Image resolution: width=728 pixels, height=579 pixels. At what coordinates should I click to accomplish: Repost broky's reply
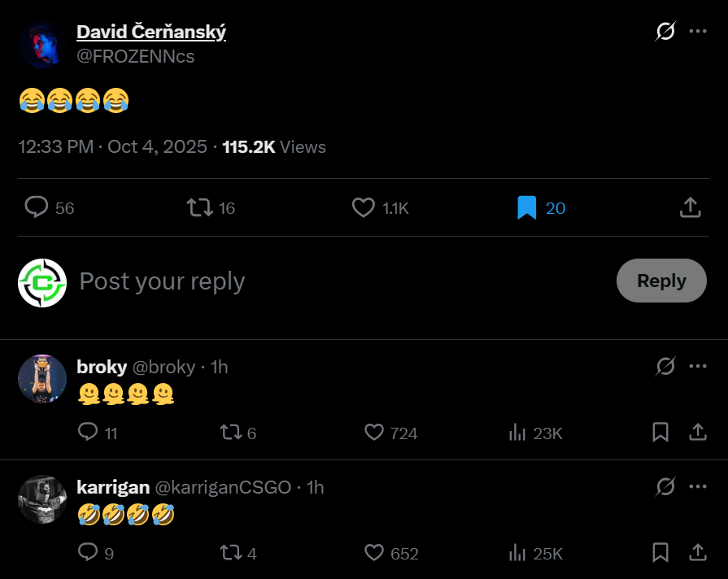tap(231, 432)
